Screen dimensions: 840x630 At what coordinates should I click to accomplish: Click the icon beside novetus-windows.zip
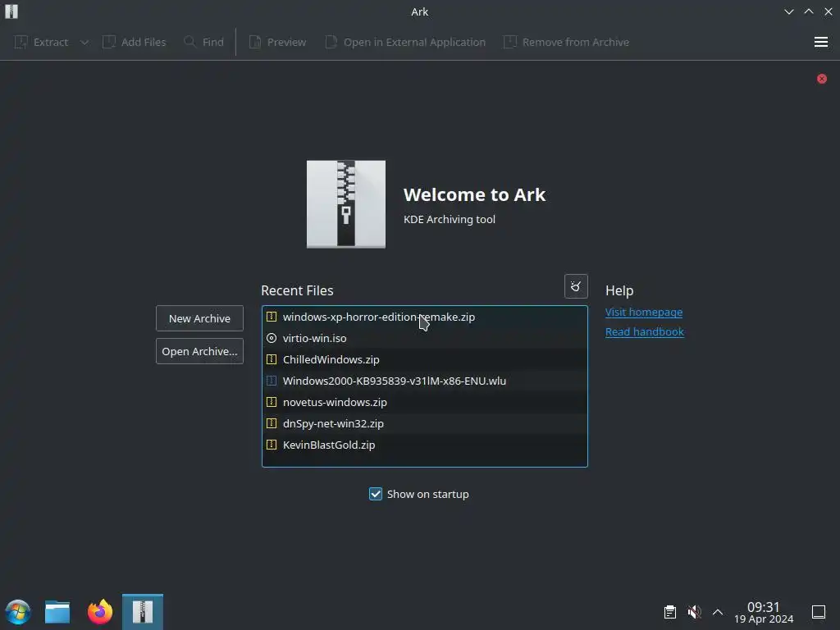tap(272, 402)
